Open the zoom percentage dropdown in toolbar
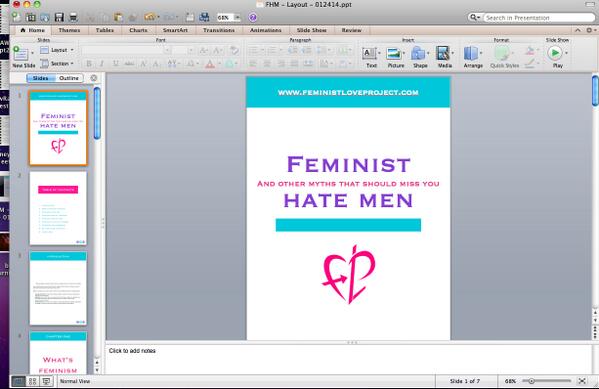The height and width of the screenshot is (389, 599). point(237,17)
